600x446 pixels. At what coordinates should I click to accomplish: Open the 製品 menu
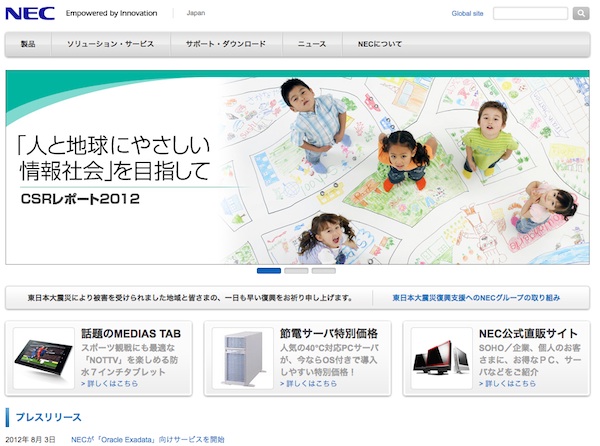[28, 45]
